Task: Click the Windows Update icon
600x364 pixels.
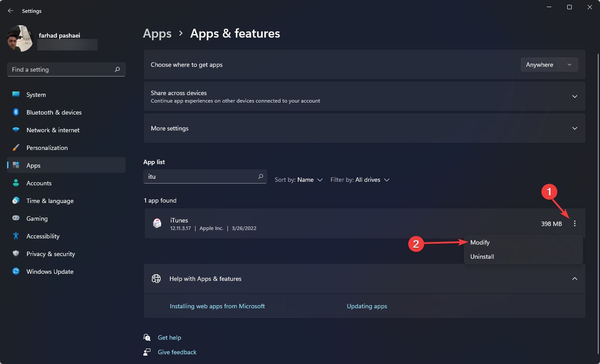Action: pyautogui.click(x=16, y=272)
